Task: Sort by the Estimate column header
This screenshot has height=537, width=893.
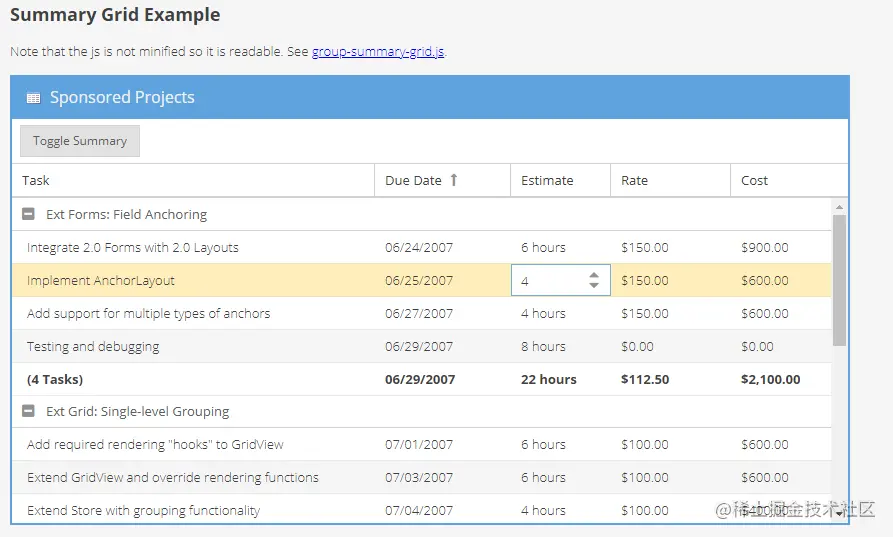Action: click(560, 181)
